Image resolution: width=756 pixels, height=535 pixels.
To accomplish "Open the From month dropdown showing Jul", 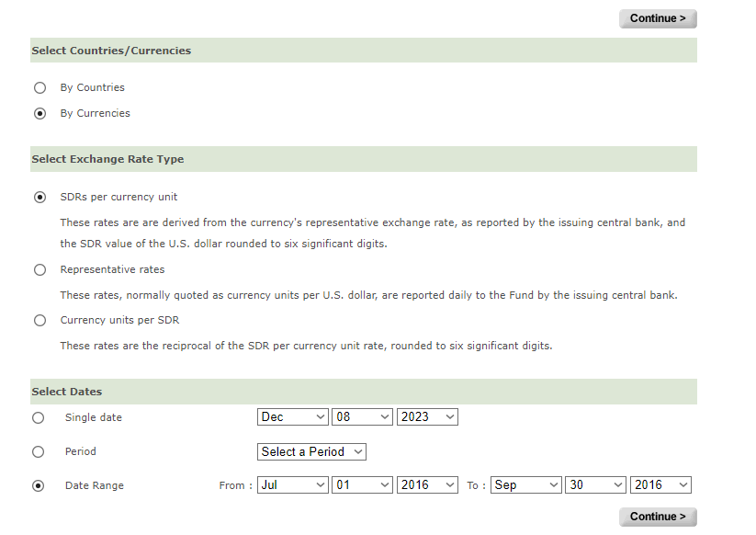I will pyautogui.click(x=292, y=484).
